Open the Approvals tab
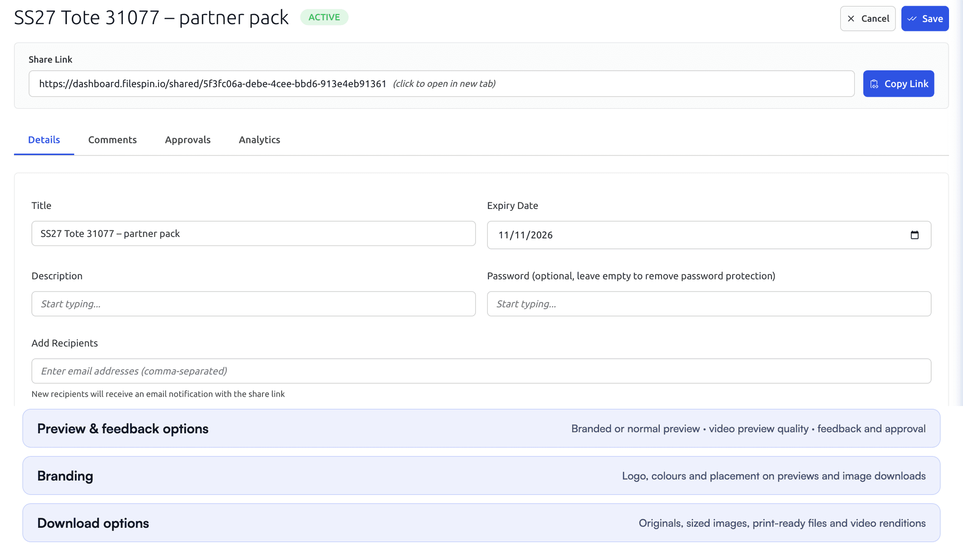 point(188,140)
